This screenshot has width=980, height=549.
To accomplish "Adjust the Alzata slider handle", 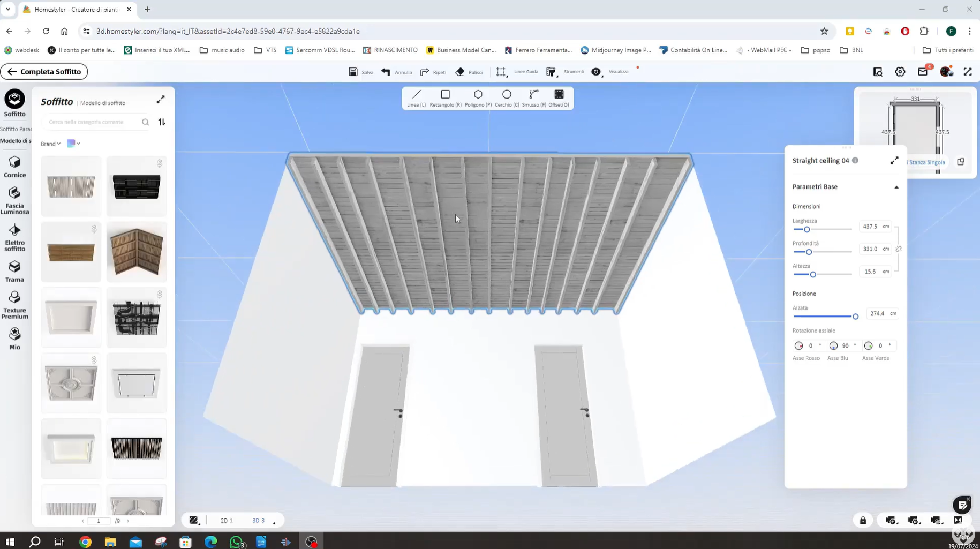I will point(855,317).
